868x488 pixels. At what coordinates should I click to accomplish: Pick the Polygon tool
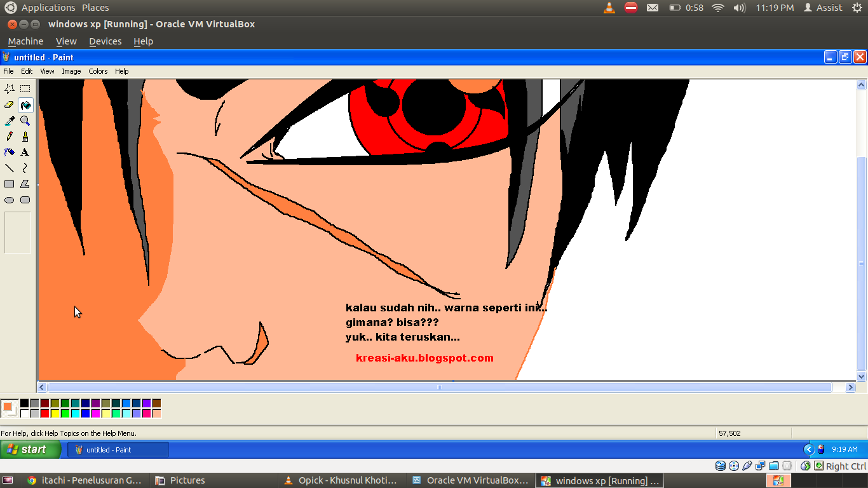25,184
